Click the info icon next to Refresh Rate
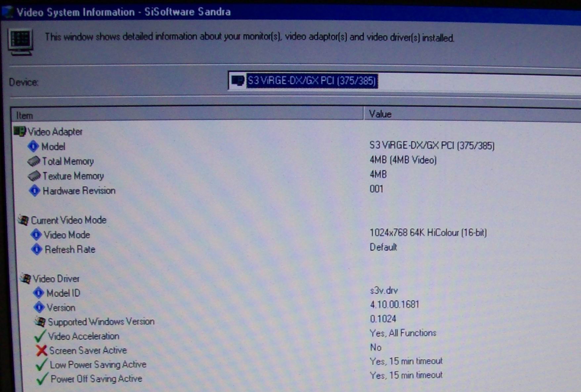The width and height of the screenshot is (581, 392). 37,249
